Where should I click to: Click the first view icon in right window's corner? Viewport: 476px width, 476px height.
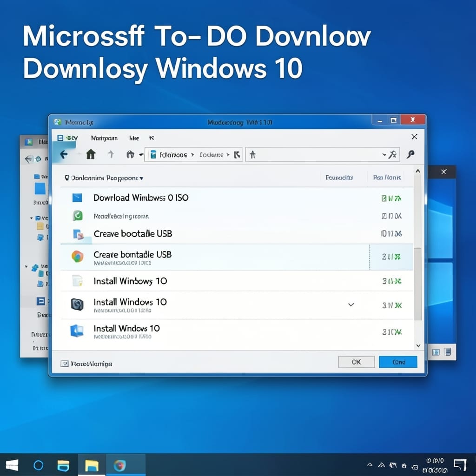(436, 352)
